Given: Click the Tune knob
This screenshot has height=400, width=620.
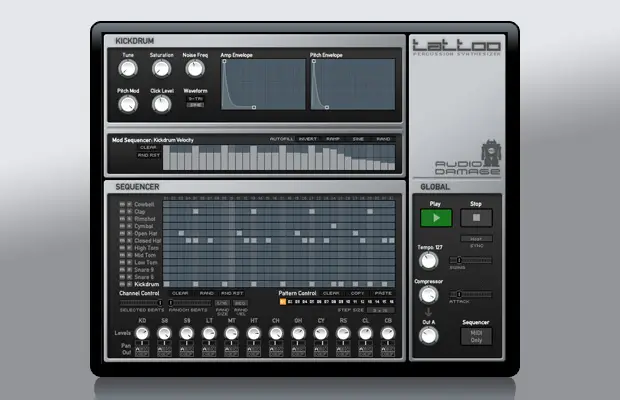Looking at the screenshot, I should point(128,69).
